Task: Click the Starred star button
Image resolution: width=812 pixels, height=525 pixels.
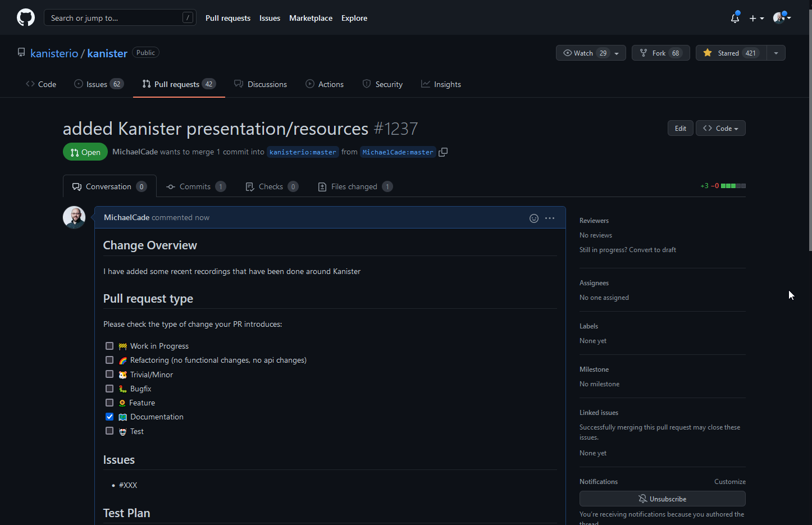Action: click(731, 53)
